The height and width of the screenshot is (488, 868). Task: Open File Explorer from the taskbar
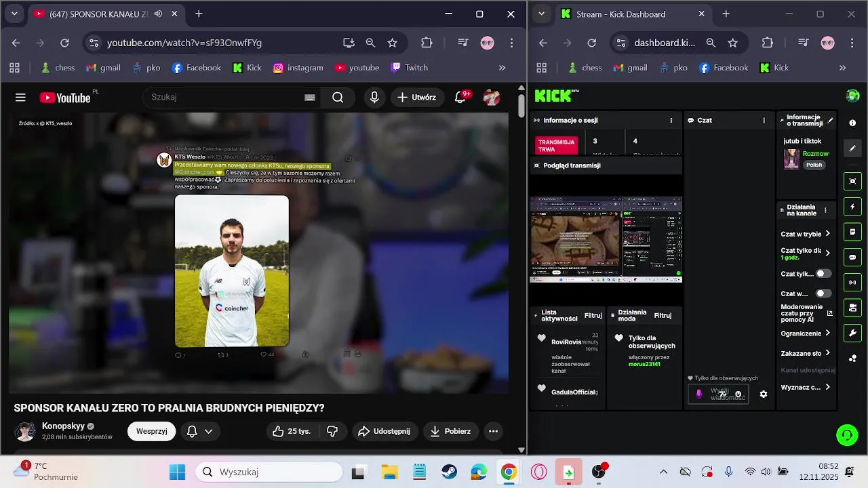tap(389, 472)
